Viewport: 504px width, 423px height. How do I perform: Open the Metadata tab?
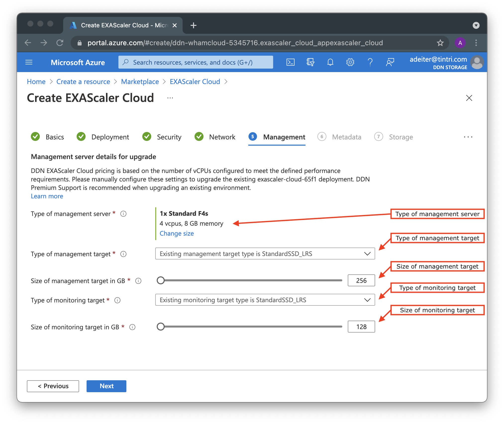tap(340, 137)
